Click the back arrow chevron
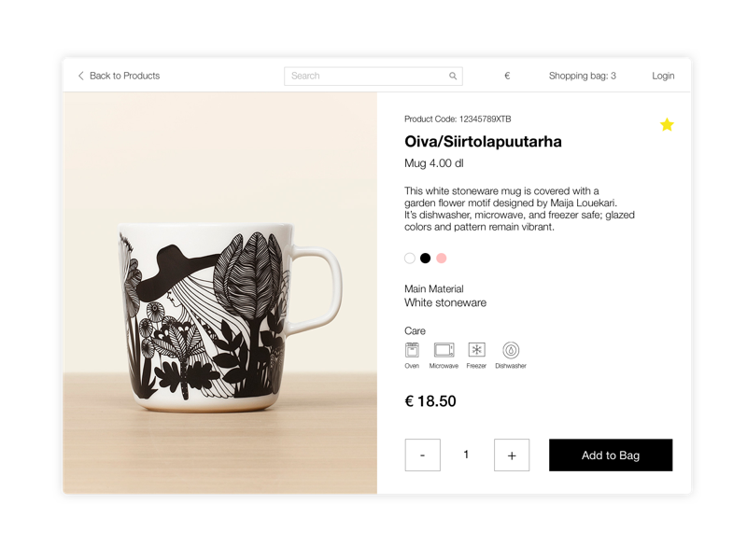This screenshot has width=747, height=560. tap(81, 76)
